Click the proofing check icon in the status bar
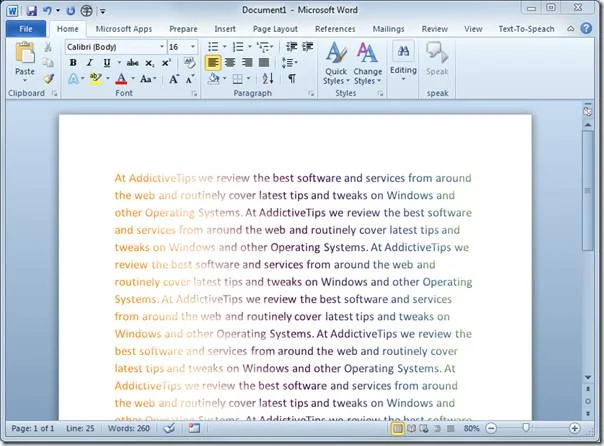 169,428
